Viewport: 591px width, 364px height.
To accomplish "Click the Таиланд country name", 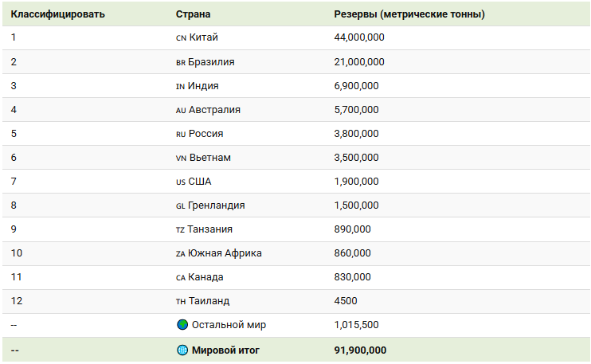I will coord(209,301).
